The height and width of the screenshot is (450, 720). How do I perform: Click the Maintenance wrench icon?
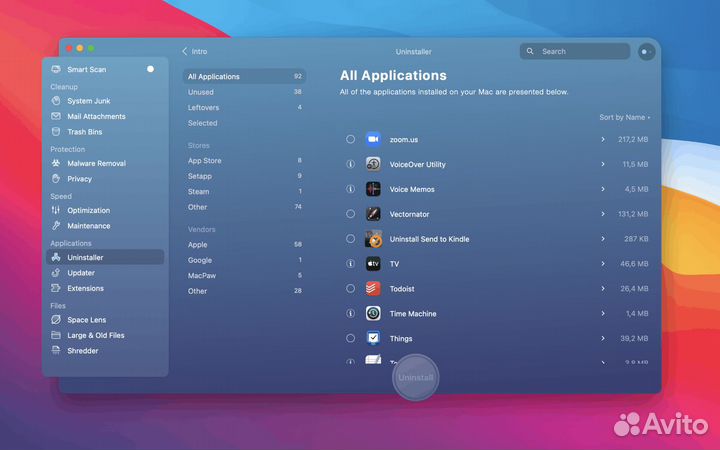click(56, 225)
